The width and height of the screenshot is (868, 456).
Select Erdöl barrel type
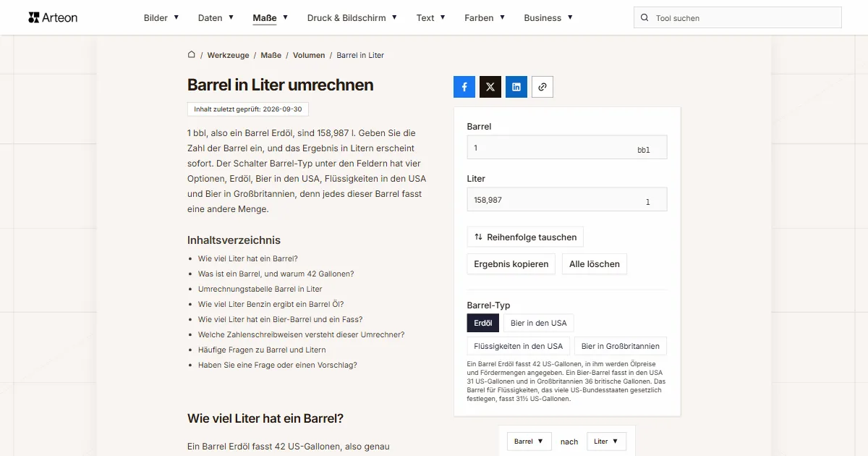coord(483,323)
